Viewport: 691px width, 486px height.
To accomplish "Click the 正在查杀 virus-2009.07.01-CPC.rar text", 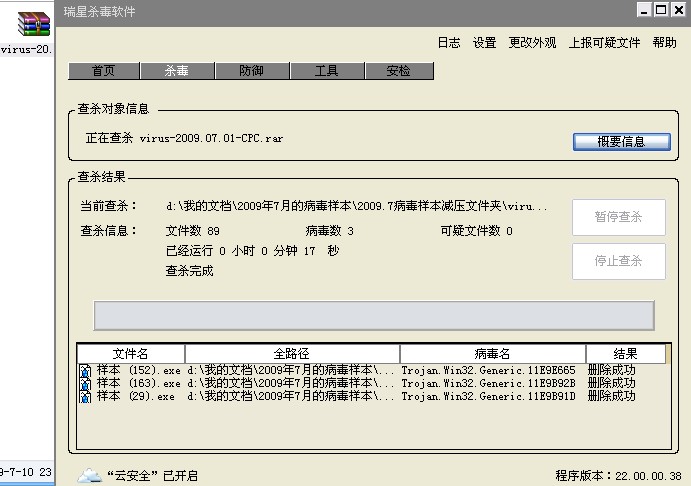I will (x=184, y=138).
